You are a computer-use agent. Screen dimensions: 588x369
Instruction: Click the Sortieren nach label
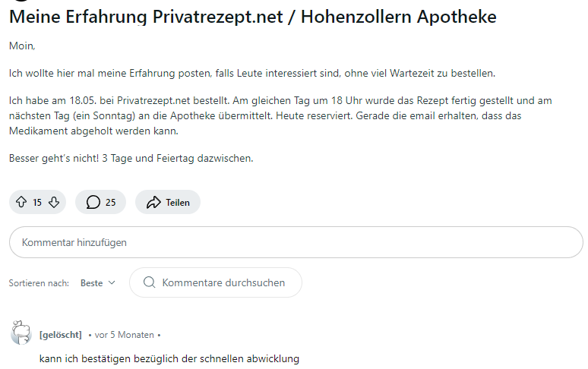[39, 283]
